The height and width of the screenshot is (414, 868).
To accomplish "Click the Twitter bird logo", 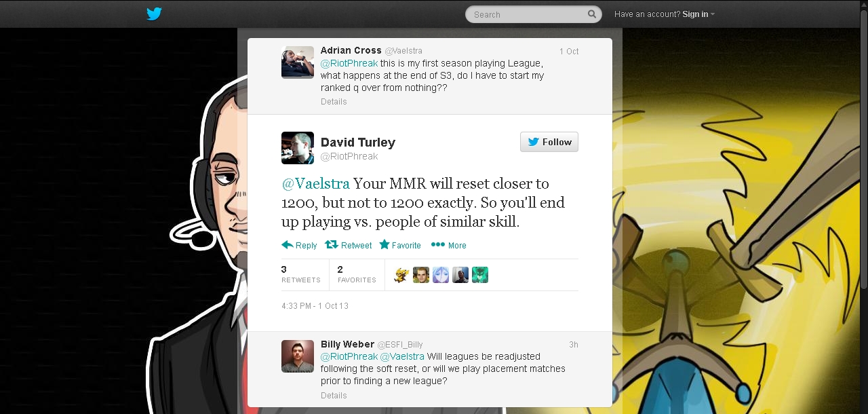I will pos(154,14).
